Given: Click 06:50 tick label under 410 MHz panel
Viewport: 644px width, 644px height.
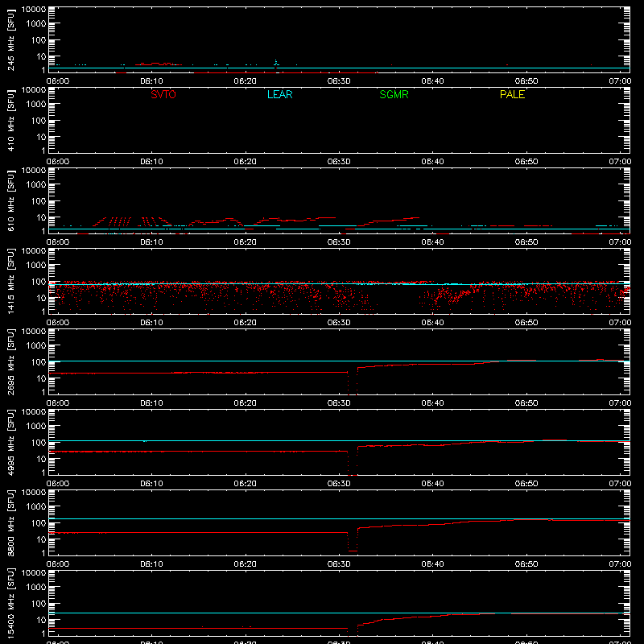Looking at the screenshot, I should [526, 162].
